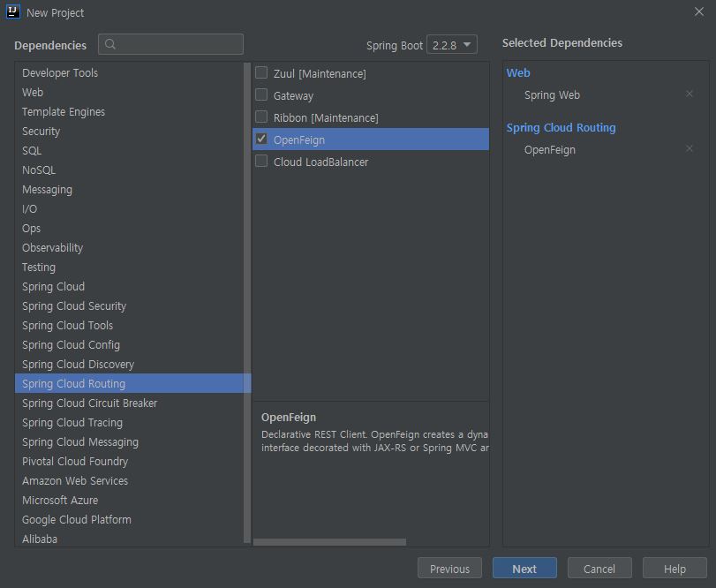Choose the Web category
Image resolution: width=716 pixels, height=588 pixels.
pyautogui.click(x=129, y=92)
